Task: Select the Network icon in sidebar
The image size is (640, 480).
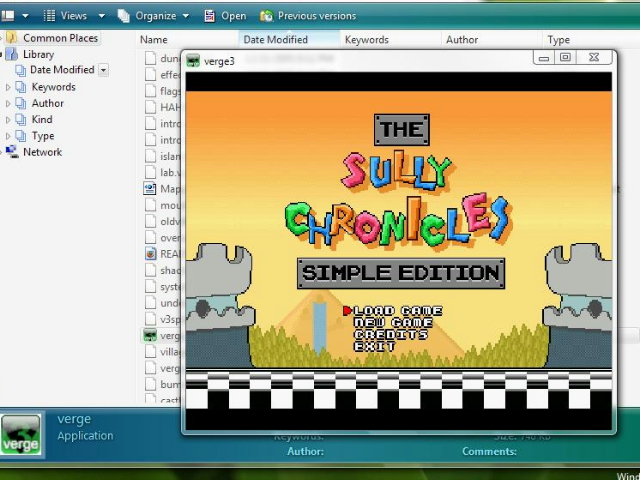Action: 12,152
